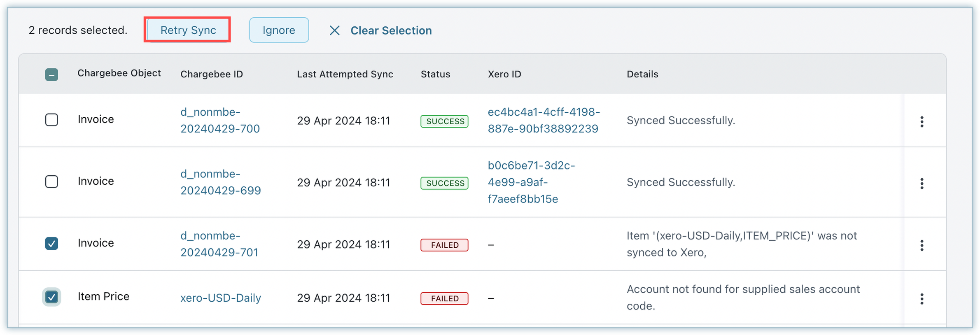Open Xero ID link starting with b0c6be71
Viewport: 980px width, 335px height.
[x=531, y=182]
